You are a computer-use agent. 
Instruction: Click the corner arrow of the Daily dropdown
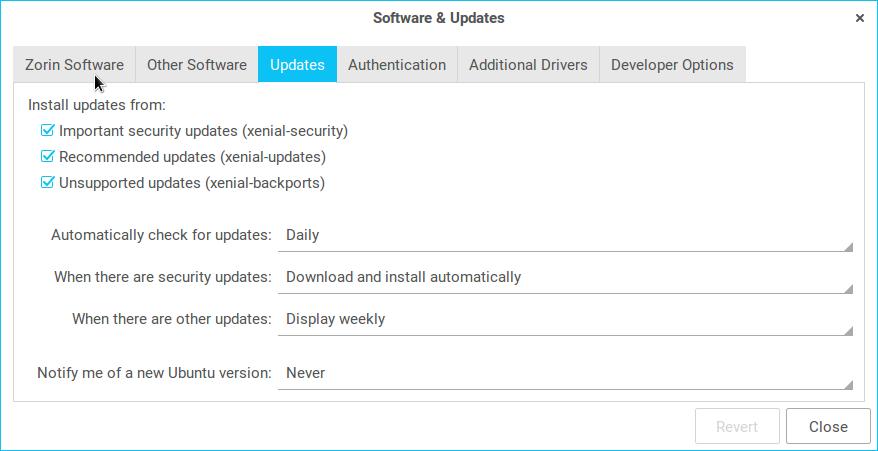tap(848, 246)
